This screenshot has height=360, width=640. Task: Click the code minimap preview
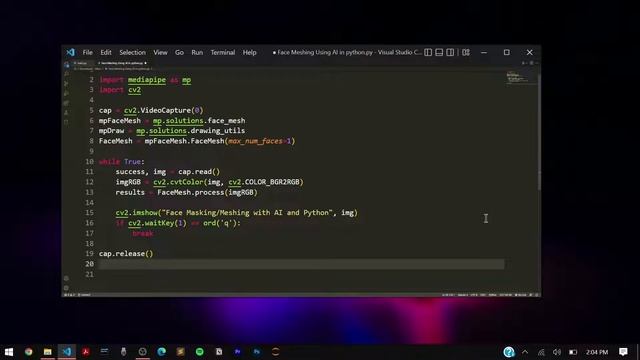(x=517, y=78)
